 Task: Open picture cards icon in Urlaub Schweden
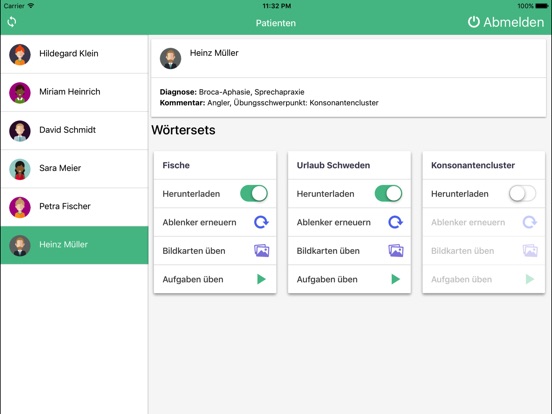(396, 251)
